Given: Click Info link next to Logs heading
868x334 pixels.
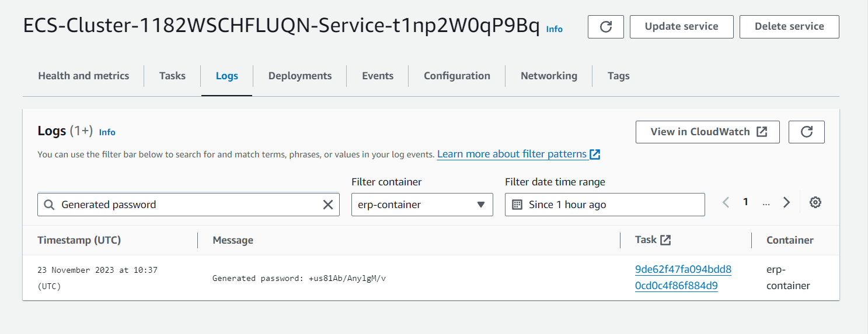Looking at the screenshot, I should [107, 132].
